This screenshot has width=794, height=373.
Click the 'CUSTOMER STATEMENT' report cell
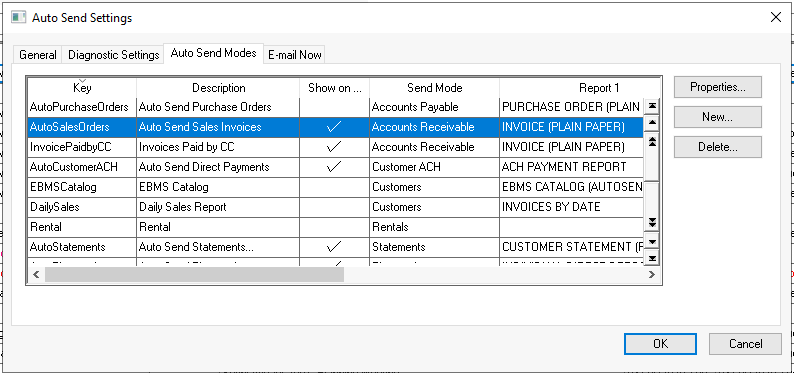[x=572, y=247]
